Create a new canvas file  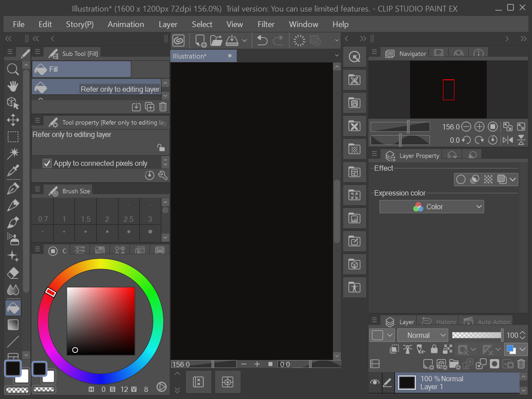click(200, 41)
